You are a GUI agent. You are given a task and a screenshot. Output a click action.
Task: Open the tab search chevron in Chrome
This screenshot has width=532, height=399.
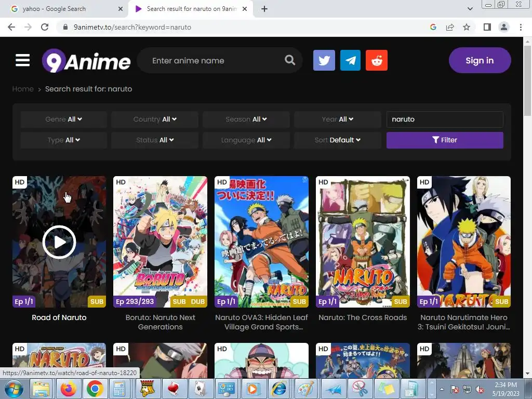(x=470, y=9)
